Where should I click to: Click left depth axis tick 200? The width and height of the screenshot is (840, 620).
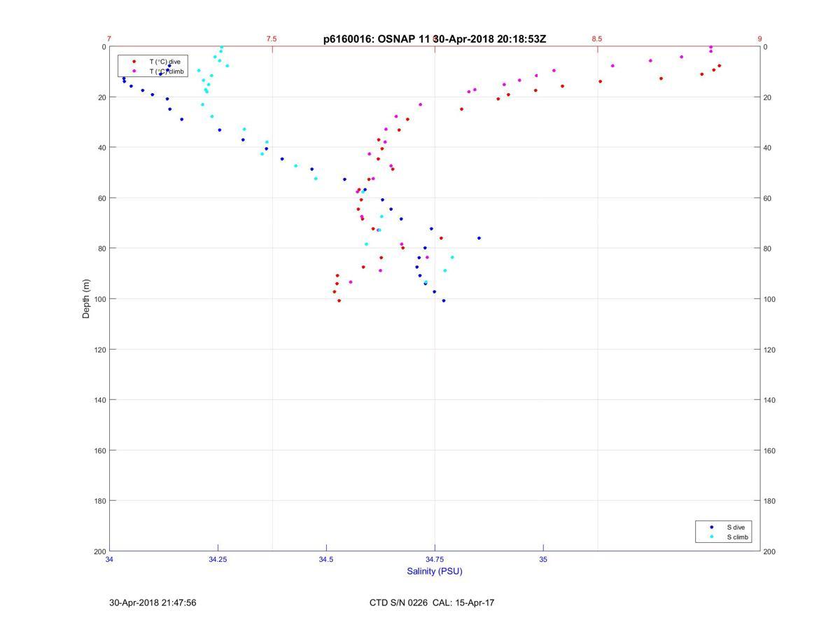point(99,551)
